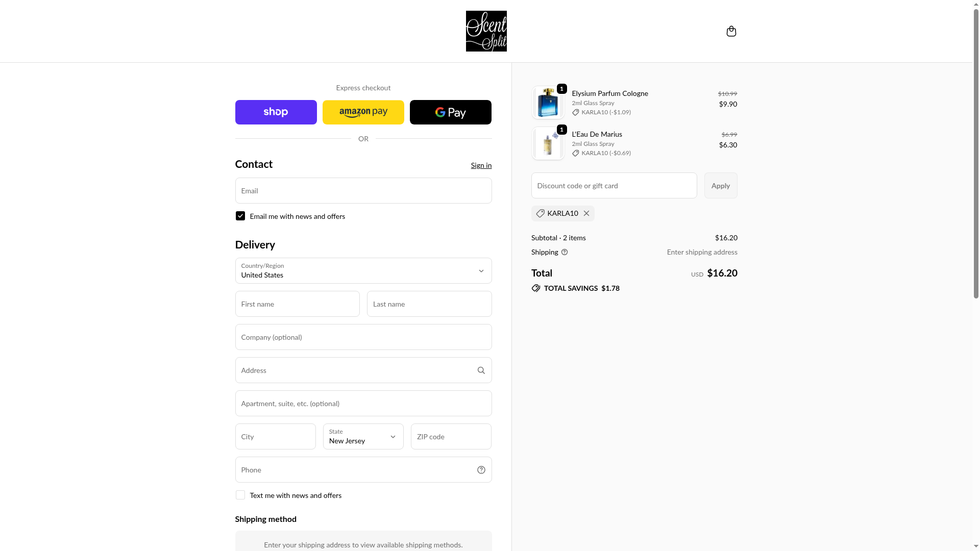Screen dimensions: 980x551
Task: Click the phone field help icon
Action: click(x=481, y=470)
